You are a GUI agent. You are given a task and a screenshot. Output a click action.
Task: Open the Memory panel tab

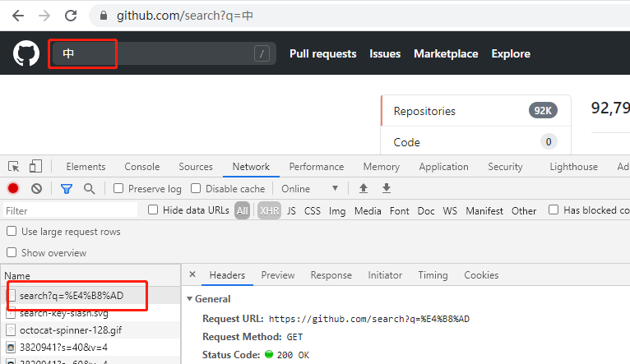382,167
